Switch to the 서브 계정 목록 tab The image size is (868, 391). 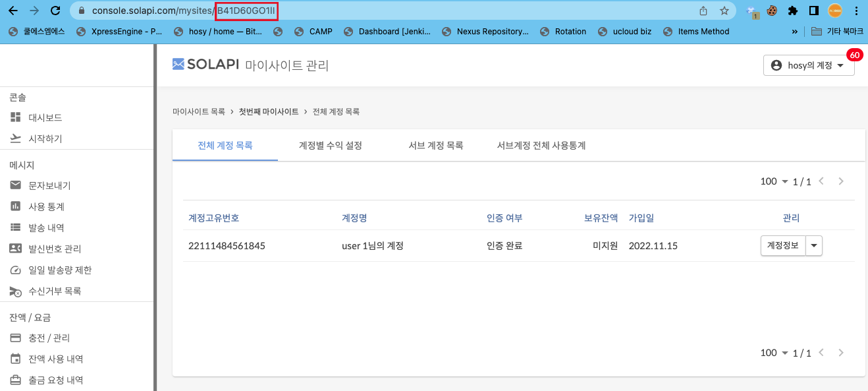coord(435,146)
